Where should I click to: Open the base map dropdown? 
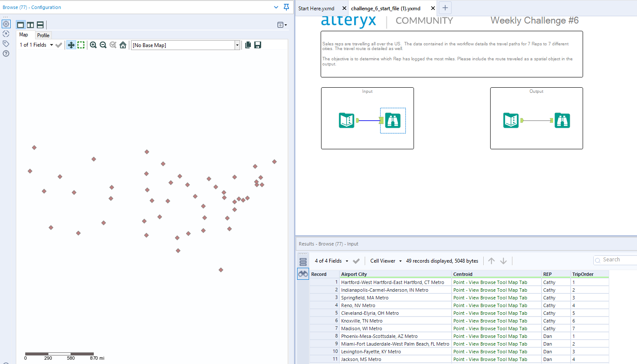point(237,45)
